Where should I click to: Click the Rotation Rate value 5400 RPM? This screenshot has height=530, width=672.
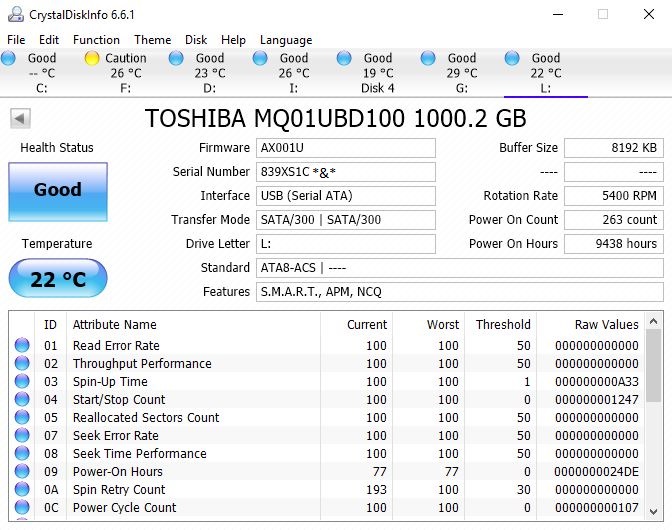(614, 196)
